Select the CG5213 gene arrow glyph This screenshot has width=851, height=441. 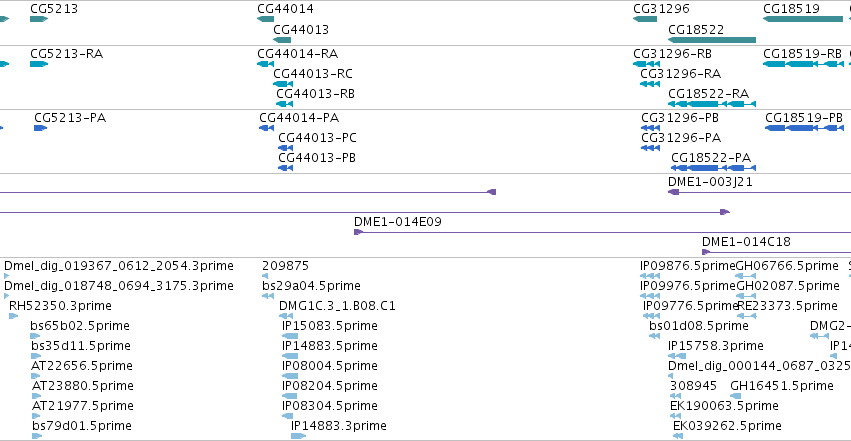tap(39, 19)
